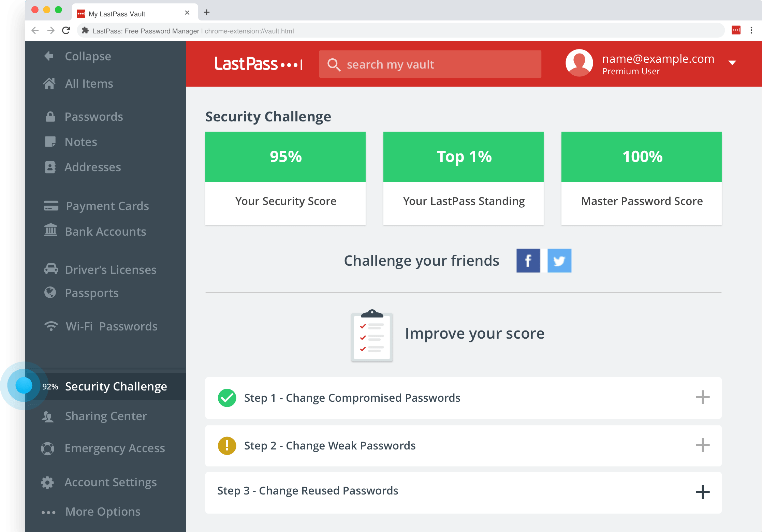Share challenge on Twitter

(559, 260)
